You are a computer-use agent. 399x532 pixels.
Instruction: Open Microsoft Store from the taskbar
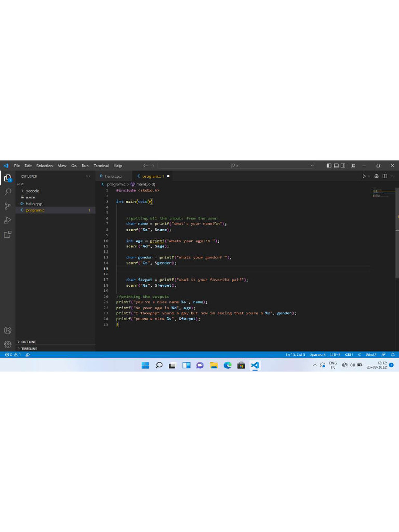[x=241, y=365]
